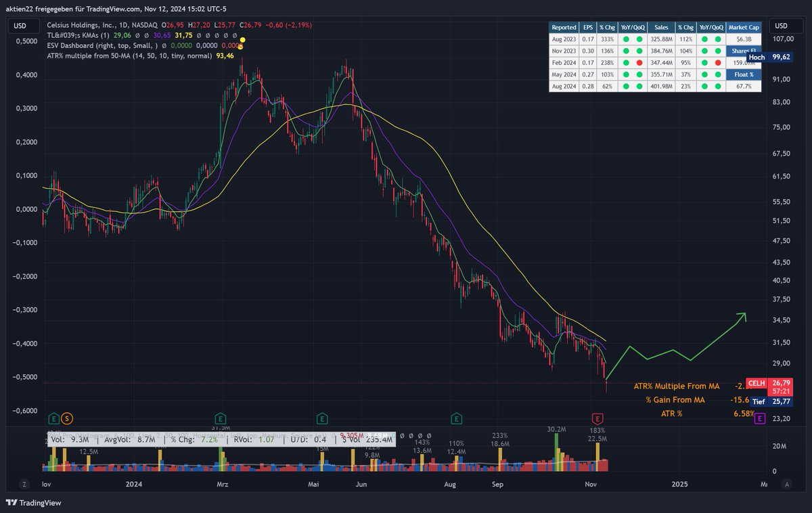This screenshot has width=812, height=513.
Task: Click the Float % cell
Action: point(744,74)
